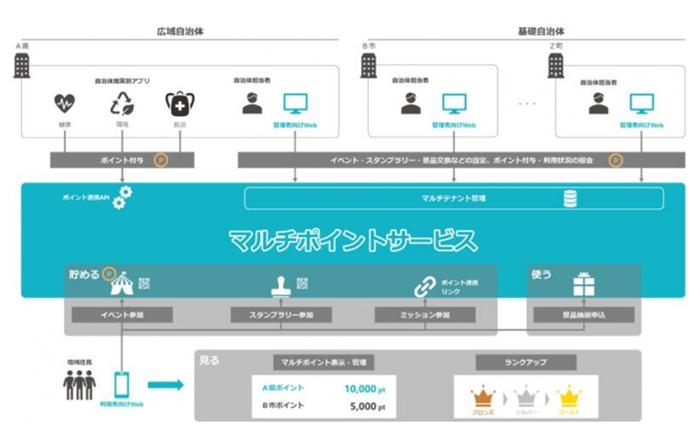The image size is (700, 433).
Task: Select the マルチポイント表示・管理 header
Action: (324, 360)
